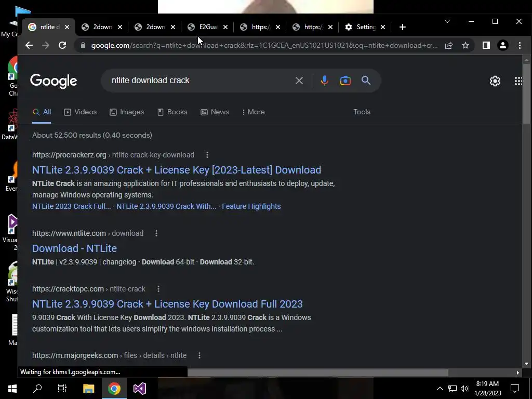The image size is (532, 399).
Task: Filter results by Books
Action: point(172,112)
